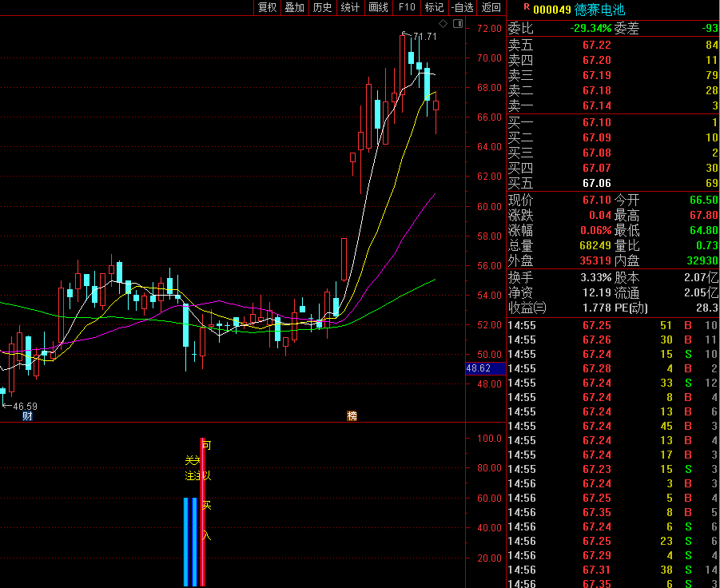This screenshot has width=720, height=588.
Task: Select the 买二 67.09 order row
Action: pos(613,137)
